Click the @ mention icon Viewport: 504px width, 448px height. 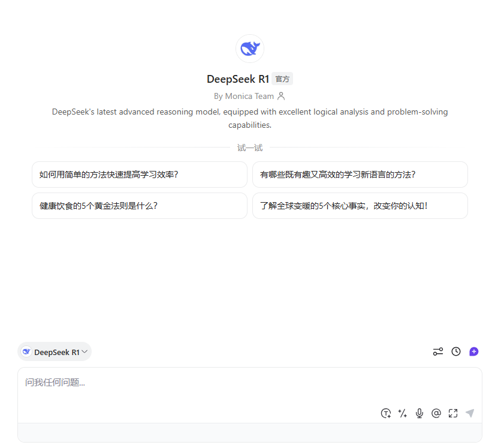[436, 413]
